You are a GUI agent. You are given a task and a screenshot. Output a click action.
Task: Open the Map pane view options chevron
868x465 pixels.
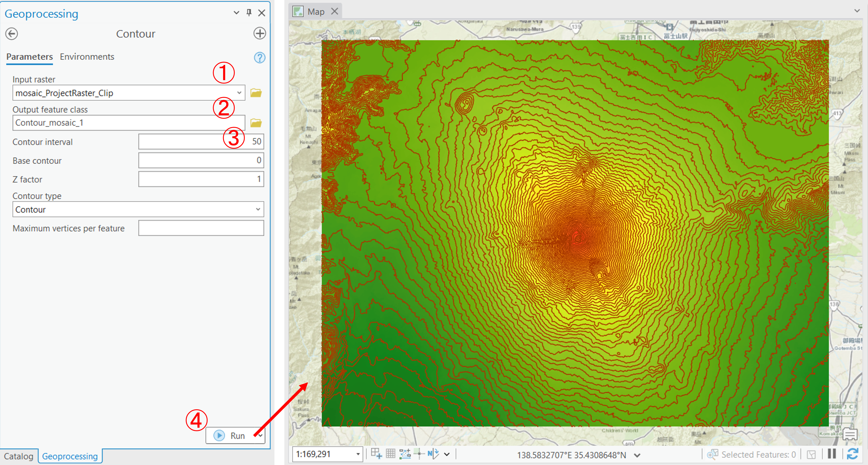coord(857,11)
